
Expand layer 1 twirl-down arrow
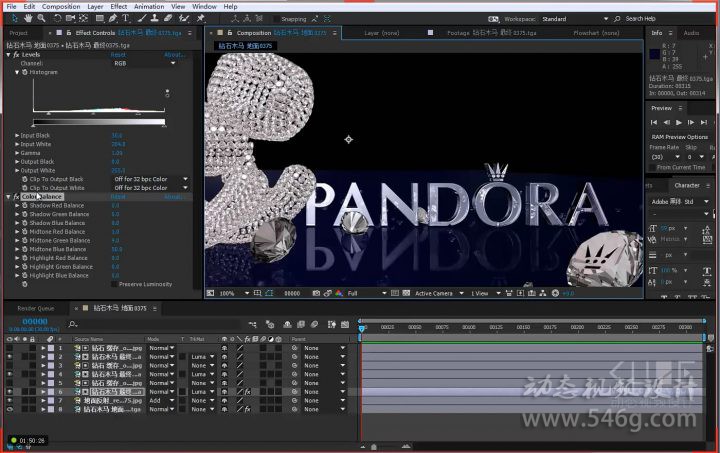tap(43, 348)
